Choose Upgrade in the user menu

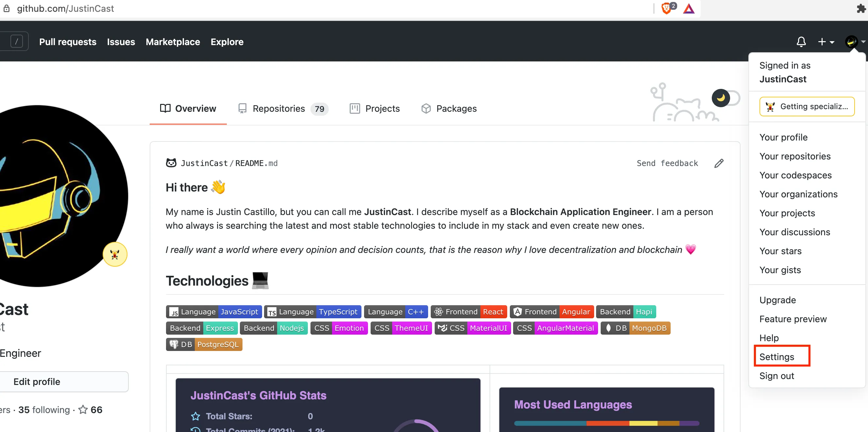click(x=777, y=300)
